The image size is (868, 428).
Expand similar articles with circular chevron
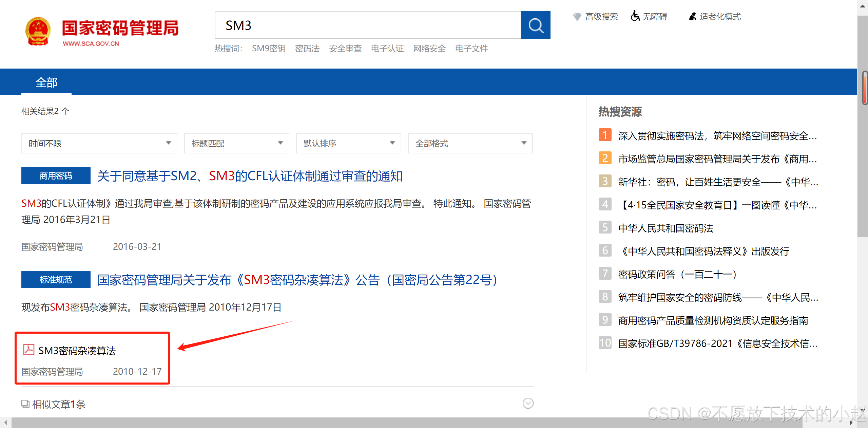click(527, 403)
